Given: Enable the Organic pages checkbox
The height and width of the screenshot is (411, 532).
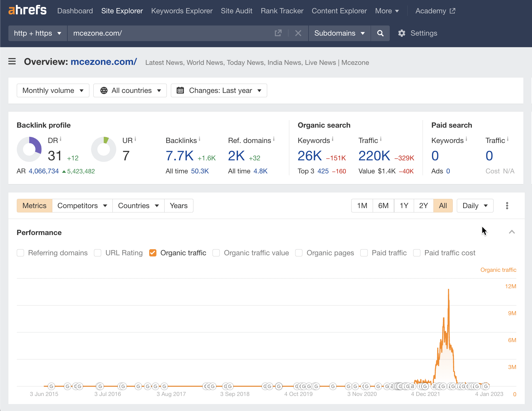Looking at the screenshot, I should [299, 253].
